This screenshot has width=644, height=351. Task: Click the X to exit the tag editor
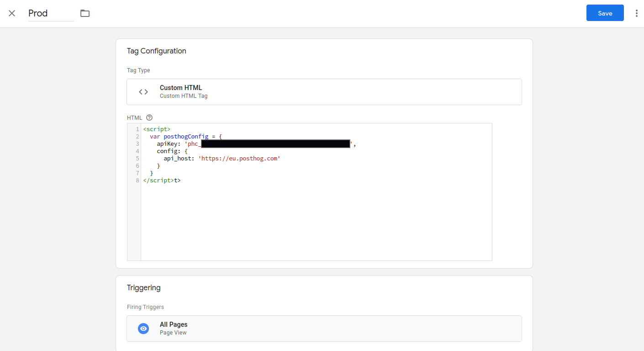pyautogui.click(x=11, y=13)
